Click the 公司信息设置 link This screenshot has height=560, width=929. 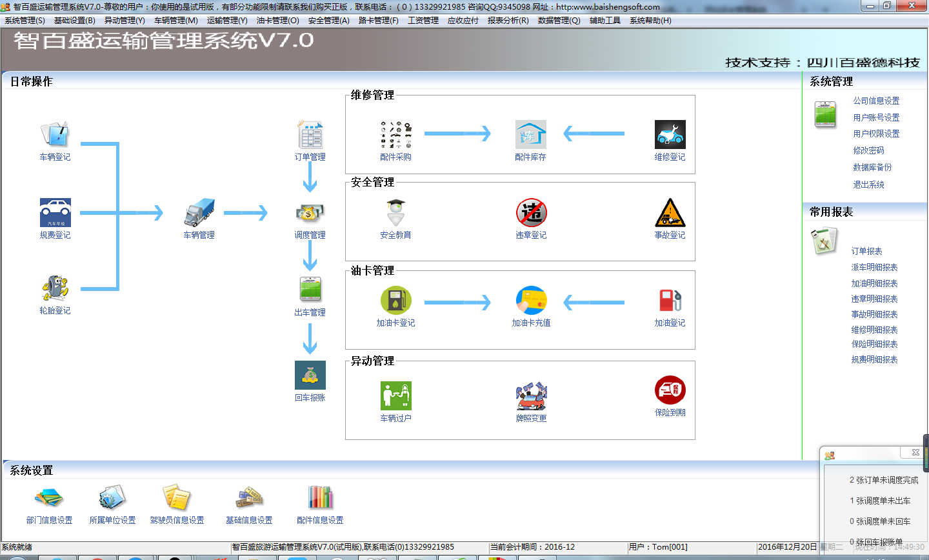pyautogui.click(x=876, y=101)
